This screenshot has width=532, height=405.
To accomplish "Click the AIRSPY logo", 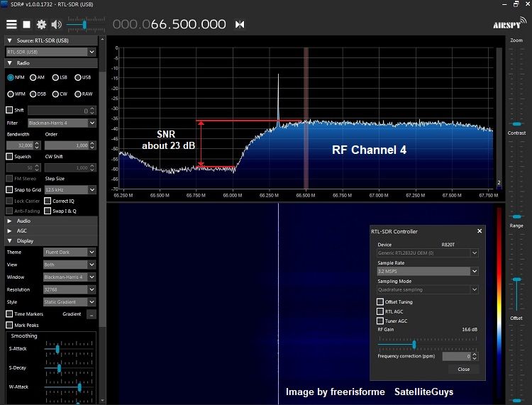I will click(x=508, y=24).
